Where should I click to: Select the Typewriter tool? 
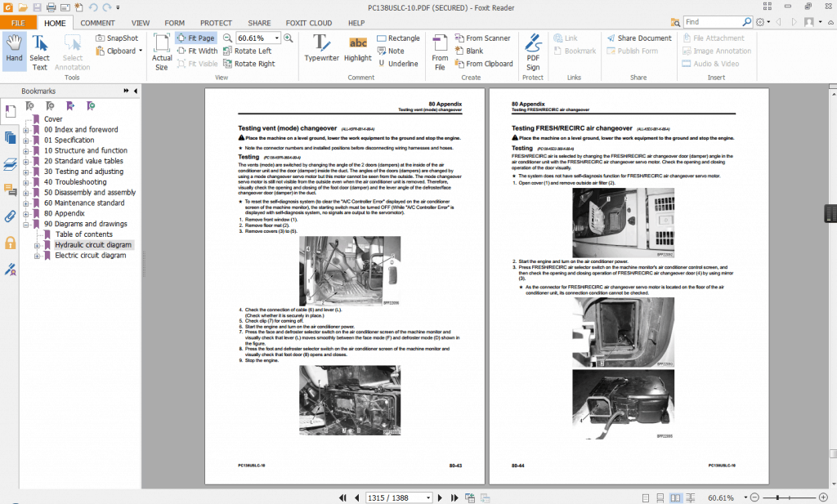tap(321, 48)
